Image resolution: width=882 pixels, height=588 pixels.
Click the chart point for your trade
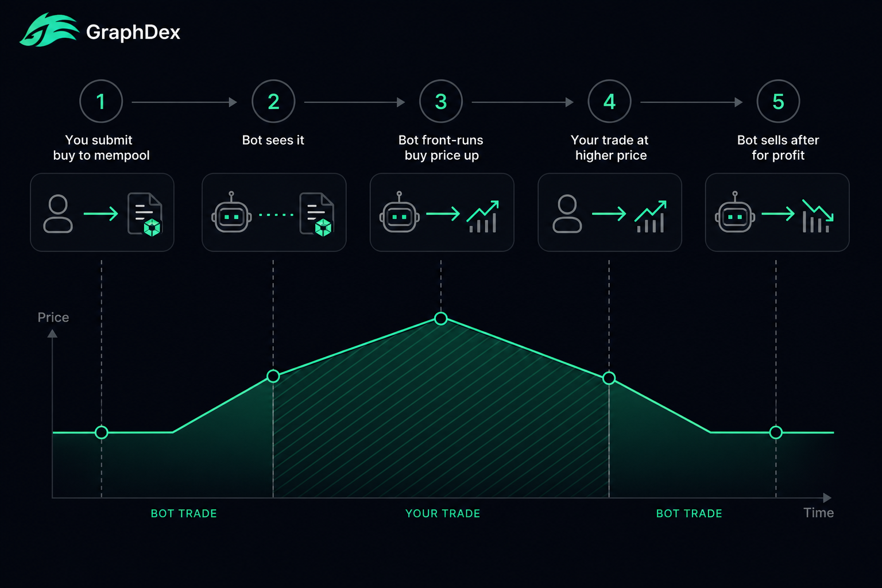609,378
